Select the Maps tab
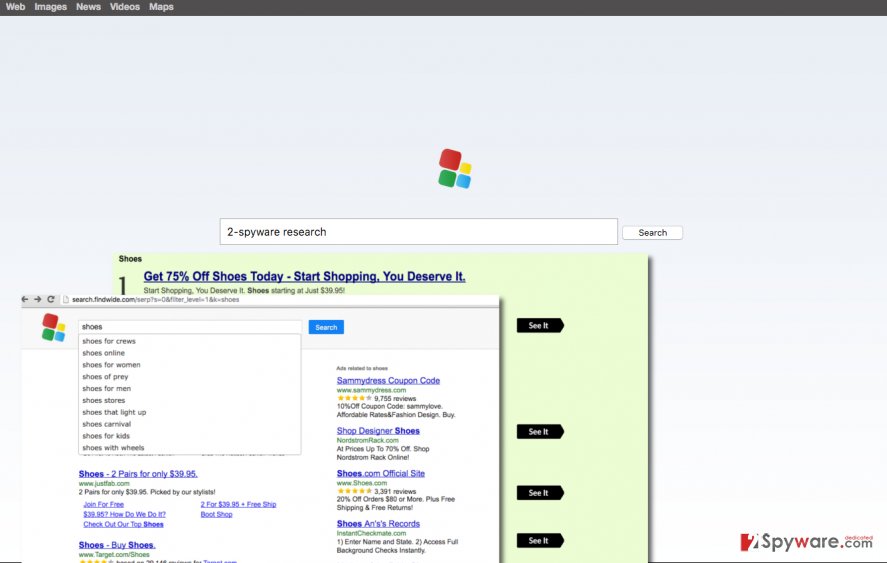 (161, 7)
